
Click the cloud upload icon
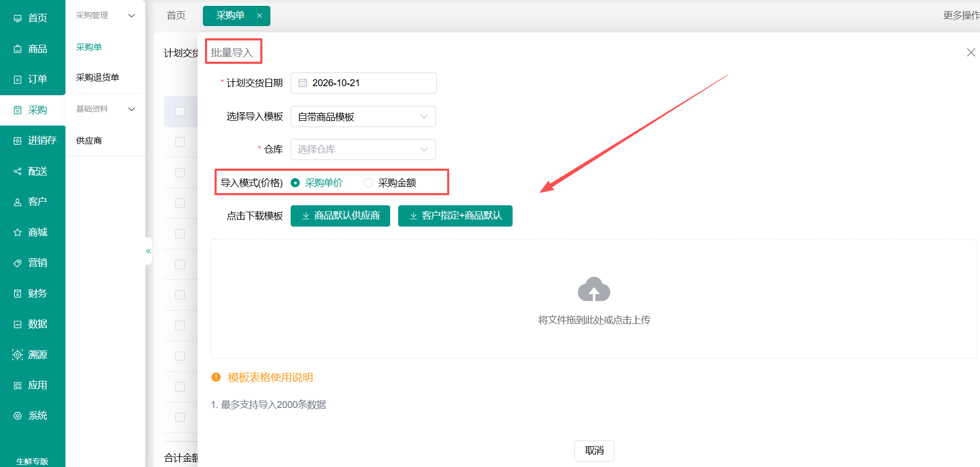(594, 289)
